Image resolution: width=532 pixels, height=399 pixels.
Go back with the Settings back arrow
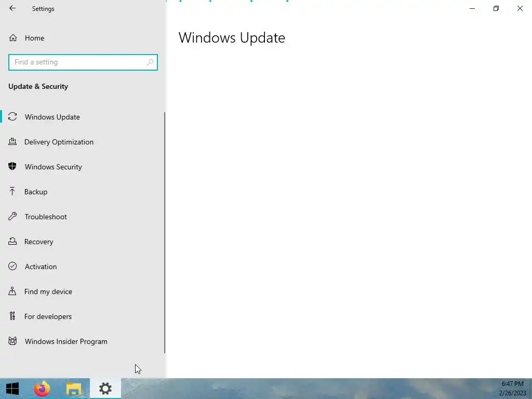pyautogui.click(x=12, y=8)
